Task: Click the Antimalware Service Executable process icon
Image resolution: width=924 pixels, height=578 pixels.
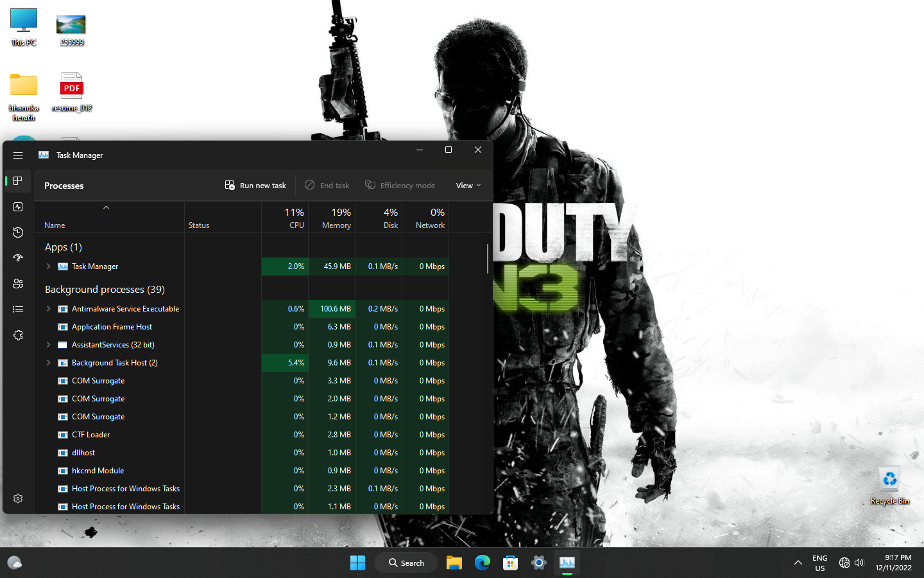Action: pyautogui.click(x=63, y=309)
